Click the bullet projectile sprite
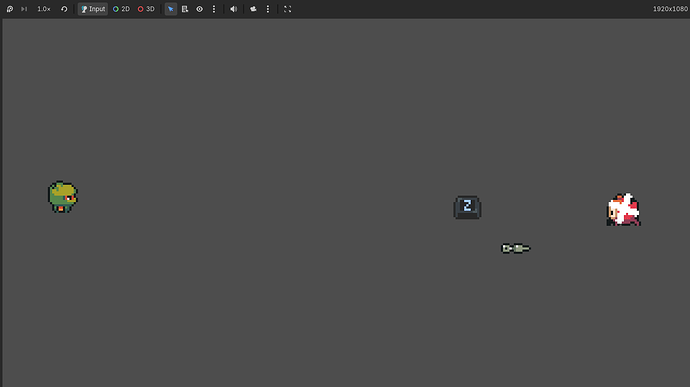This screenshot has width=690, height=387. (x=516, y=249)
